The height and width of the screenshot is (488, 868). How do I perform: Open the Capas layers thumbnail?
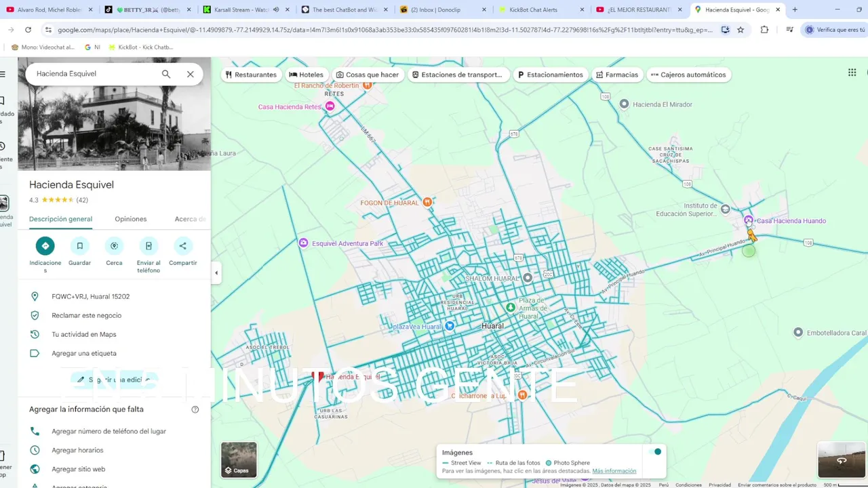coord(239,460)
